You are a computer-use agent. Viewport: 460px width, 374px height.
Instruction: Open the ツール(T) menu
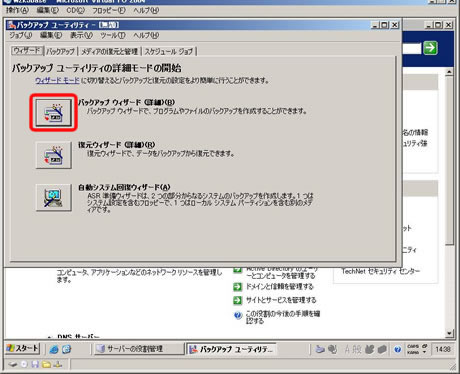tap(113, 35)
